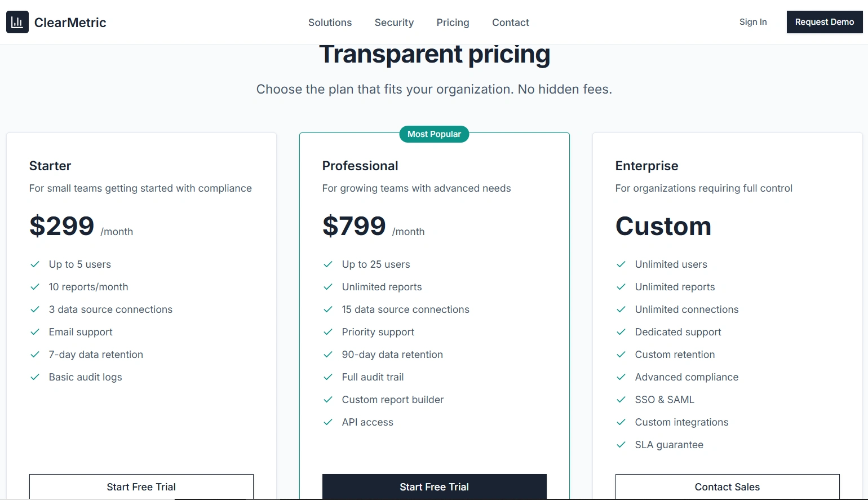The height and width of the screenshot is (500, 868).
Task: Click checkmark icon next to API access
Action: point(328,422)
